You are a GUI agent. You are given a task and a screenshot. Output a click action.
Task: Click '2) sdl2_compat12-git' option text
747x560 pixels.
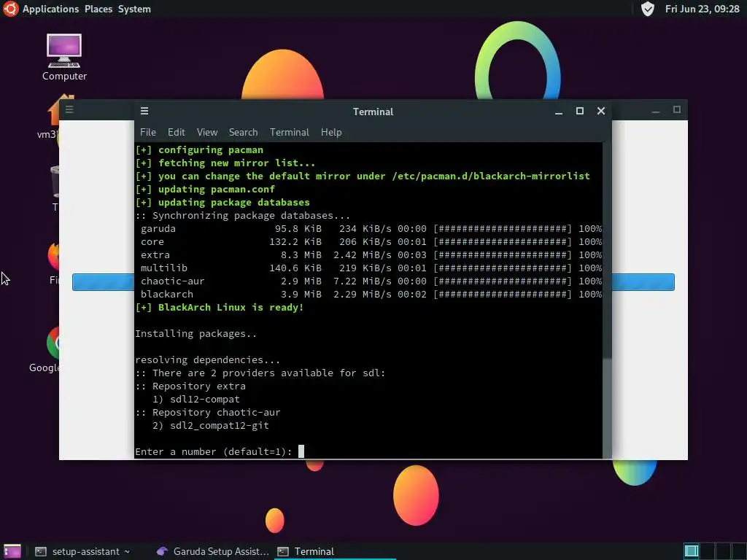tap(211, 425)
